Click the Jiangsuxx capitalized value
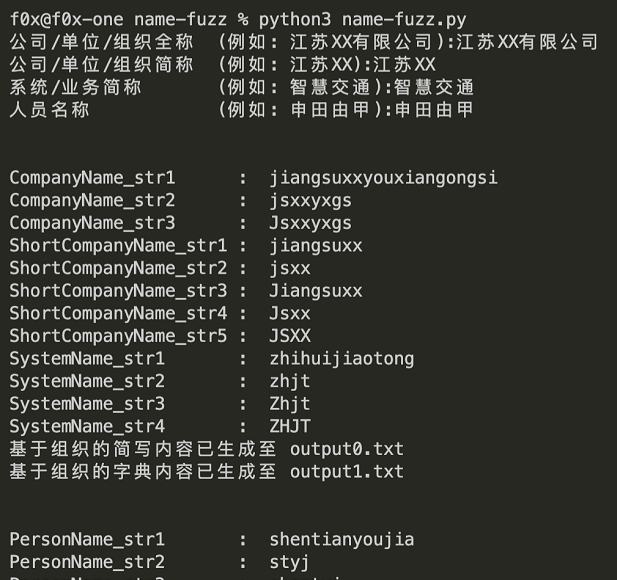 [x=316, y=291]
